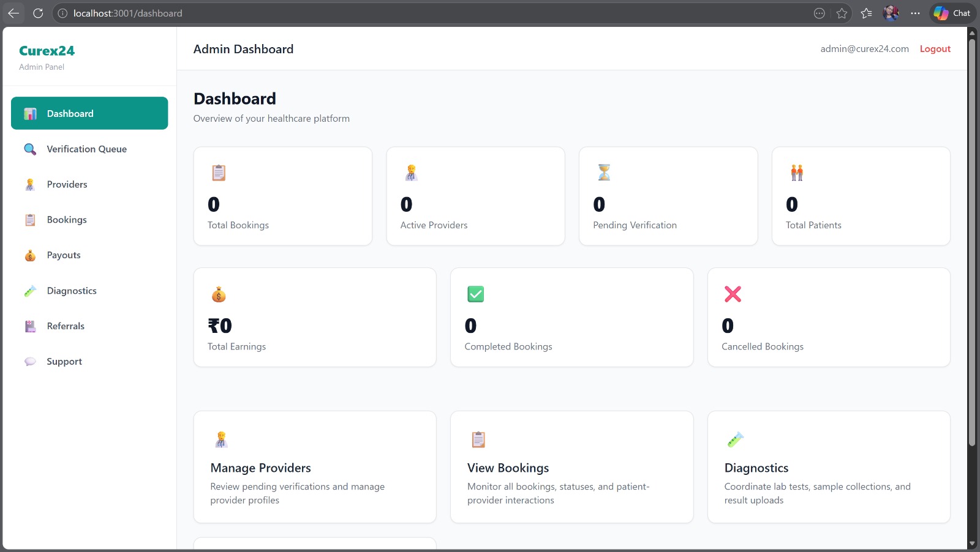Click the money bag icon beside Payouts
Screen dimensions: 980x552
pyautogui.click(x=30, y=256)
